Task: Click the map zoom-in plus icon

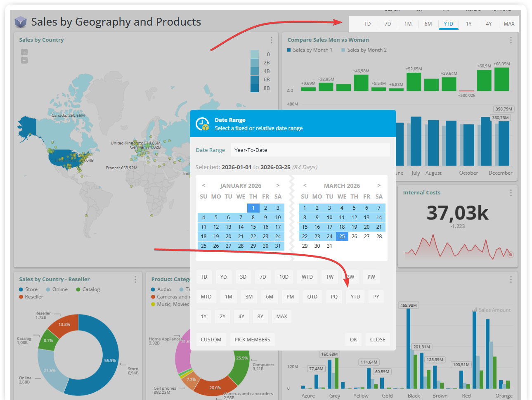Action: (24, 52)
